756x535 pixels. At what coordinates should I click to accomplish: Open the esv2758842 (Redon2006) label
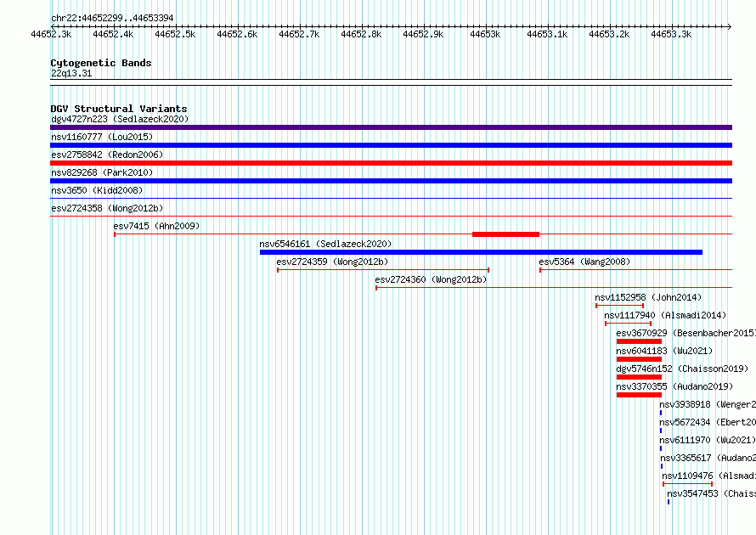[x=107, y=155]
